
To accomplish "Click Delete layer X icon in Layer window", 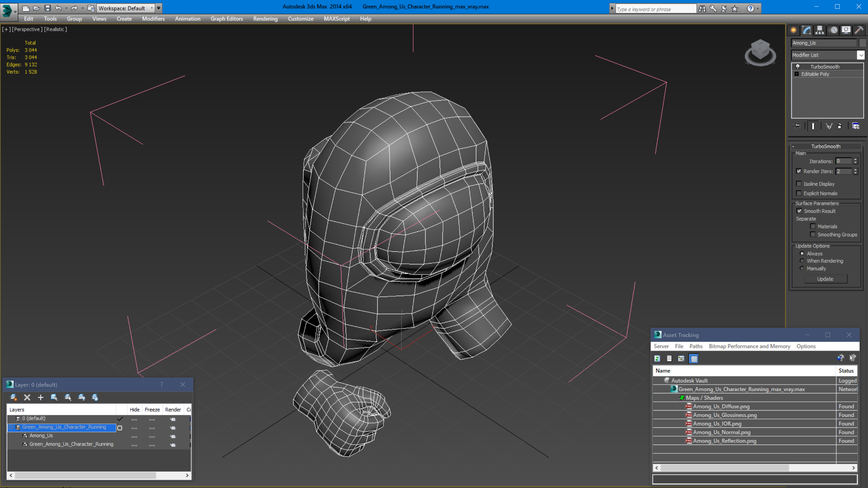I will pyautogui.click(x=27, y=397).
